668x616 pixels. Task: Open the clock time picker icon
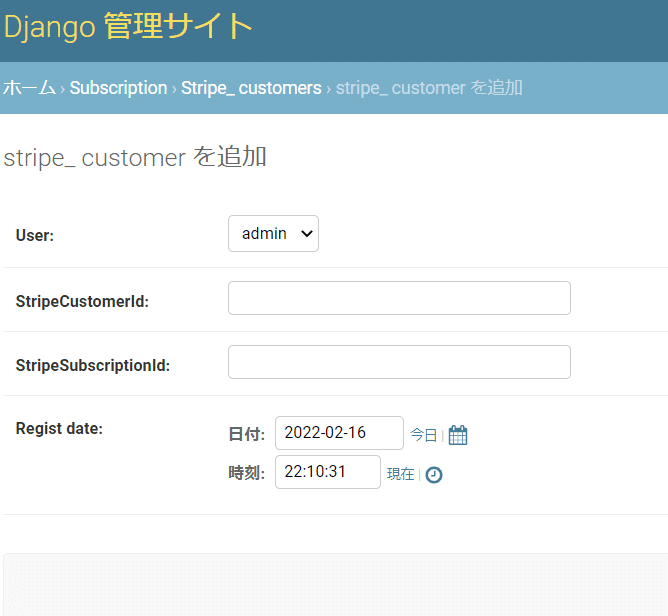434,475
